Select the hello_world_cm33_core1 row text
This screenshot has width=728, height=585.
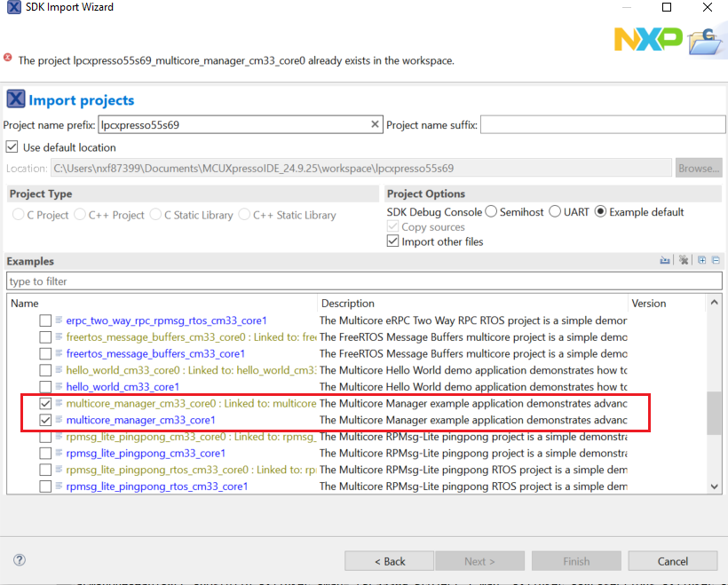tap(123, 387)
